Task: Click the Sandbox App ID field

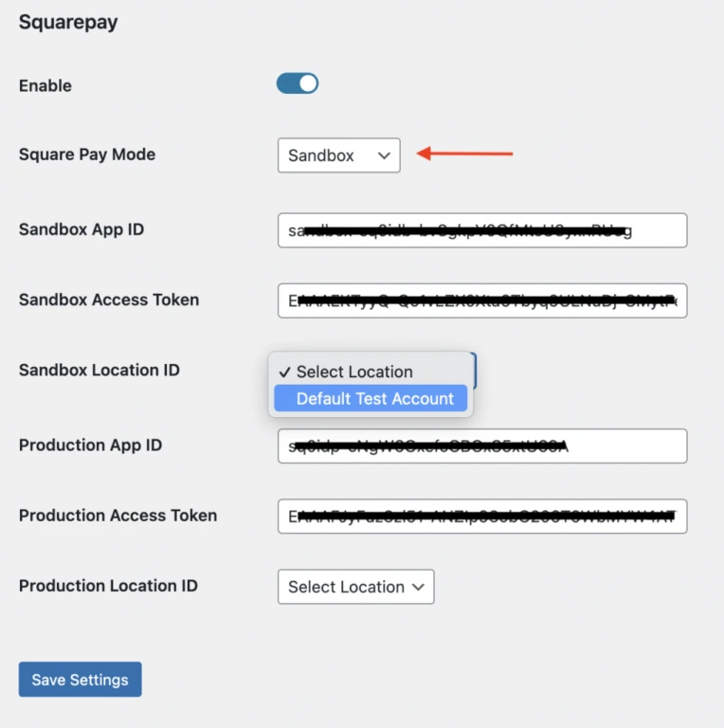Action: (482, 230)
